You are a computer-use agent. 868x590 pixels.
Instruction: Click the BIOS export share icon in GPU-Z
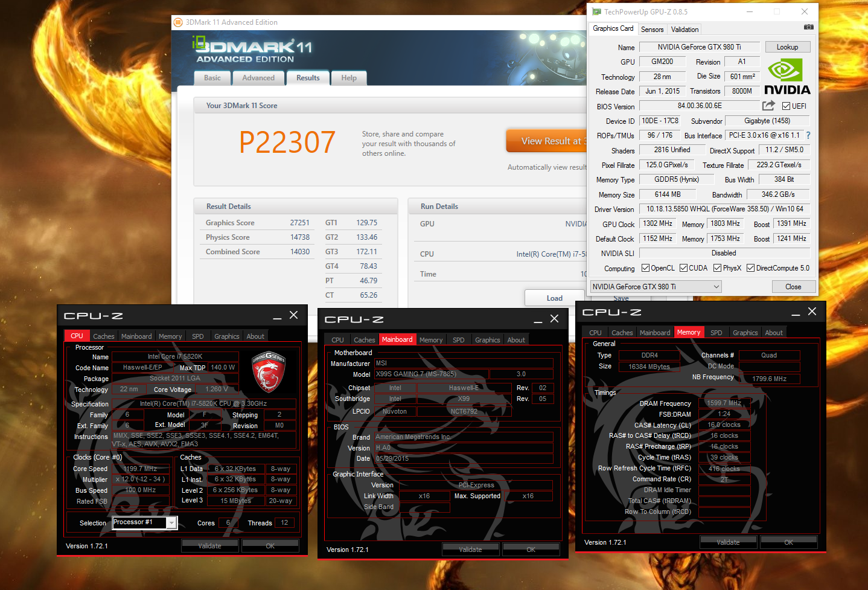pos(768,106)
